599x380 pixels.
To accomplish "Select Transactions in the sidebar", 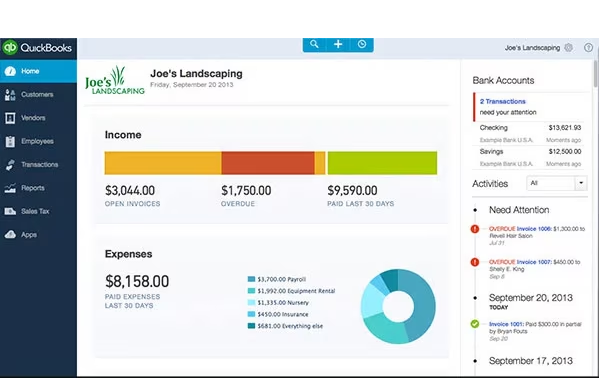I will point(38,164).
